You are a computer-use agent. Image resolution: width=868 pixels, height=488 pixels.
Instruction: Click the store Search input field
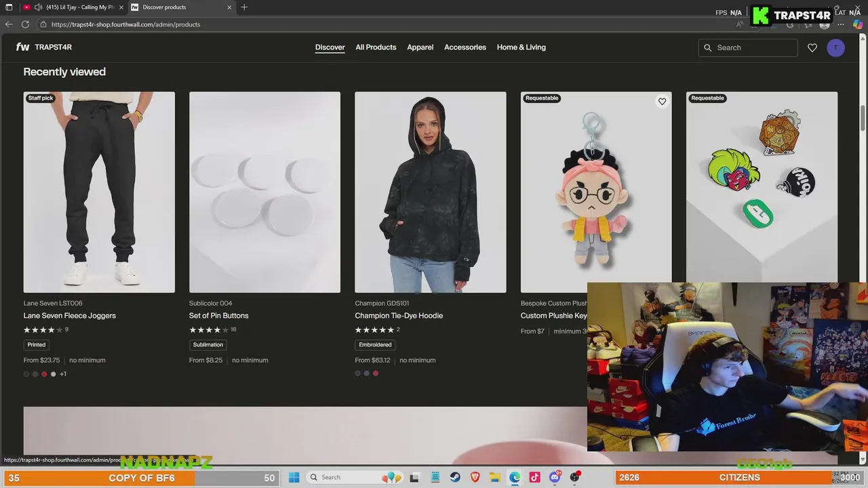(748, 47)
